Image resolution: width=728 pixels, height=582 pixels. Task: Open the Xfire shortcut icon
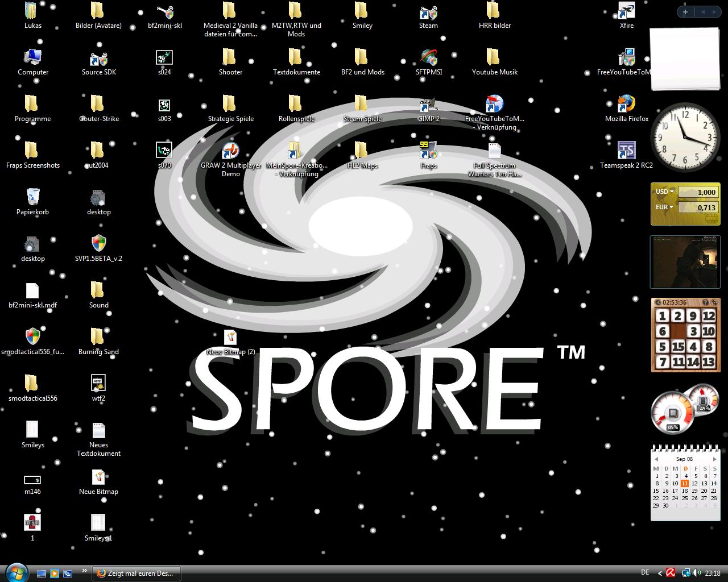pos(626,12)
